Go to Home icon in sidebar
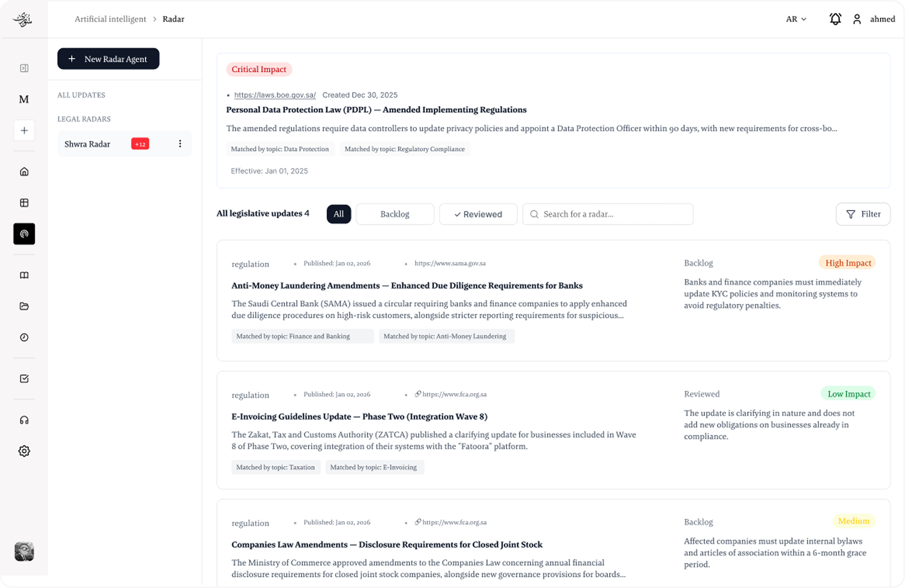Viewport: 905px width, 588px height. (x=24, y=172)
